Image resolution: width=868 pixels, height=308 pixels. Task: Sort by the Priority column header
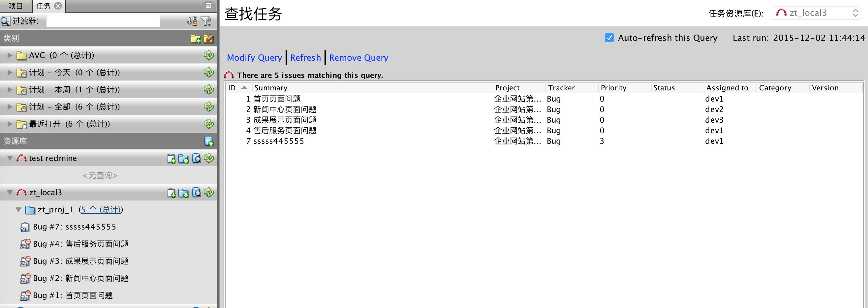pos(624,88)
